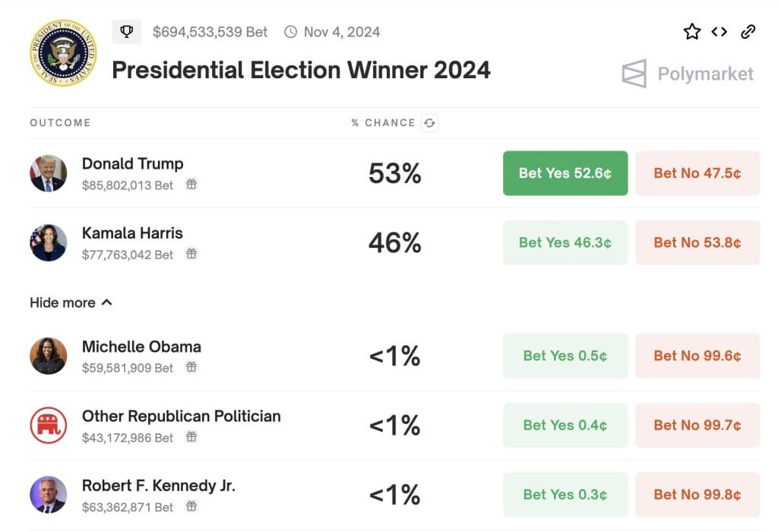778x532 pixels.
Task: Bet No on Donald Trump at 47.5¢
Action: tap(697, 173)
